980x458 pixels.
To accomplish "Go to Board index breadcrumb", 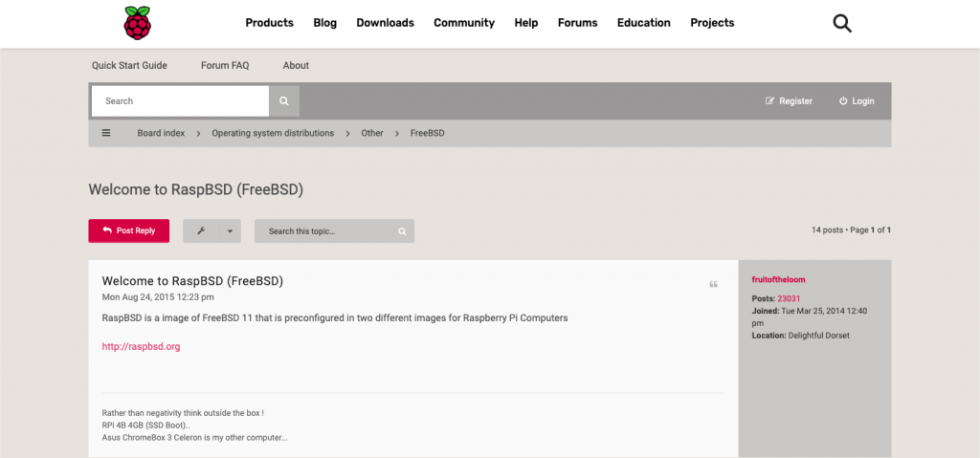I will 161,133.
